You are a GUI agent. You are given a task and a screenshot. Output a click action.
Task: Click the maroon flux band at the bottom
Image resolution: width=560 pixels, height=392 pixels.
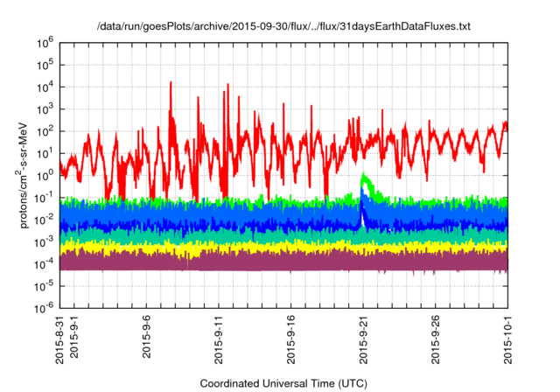tap(283, 261)
